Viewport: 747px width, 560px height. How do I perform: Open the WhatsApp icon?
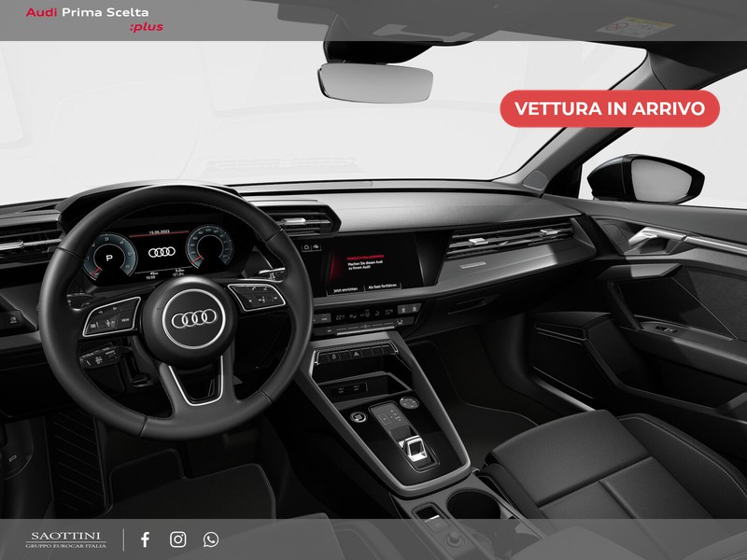211,539
